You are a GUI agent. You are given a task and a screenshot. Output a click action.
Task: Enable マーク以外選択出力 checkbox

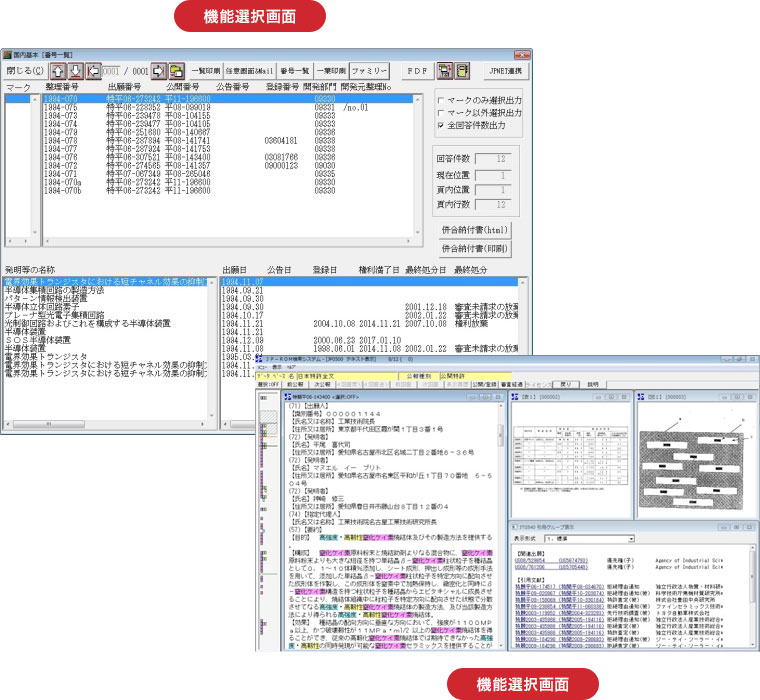click(x=441, y=112)
